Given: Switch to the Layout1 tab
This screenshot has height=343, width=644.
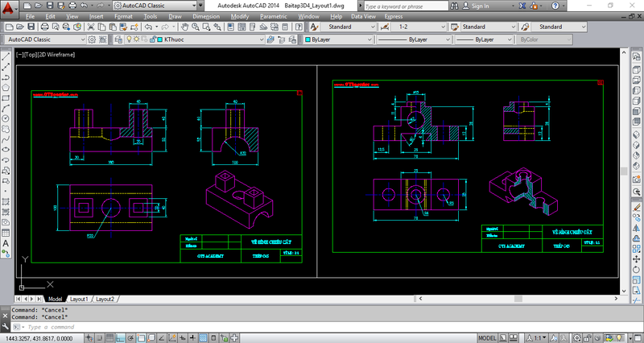Looking at the screenshot, I should point(79,299).
